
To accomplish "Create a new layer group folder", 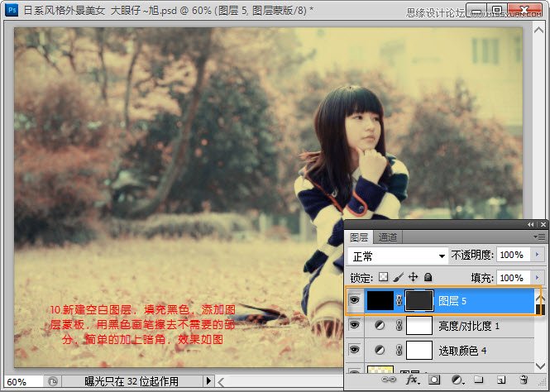I will click(x=478, y=380).
